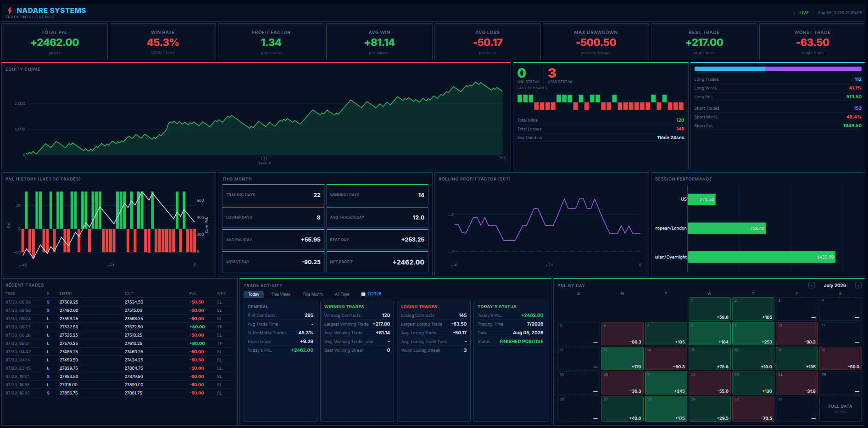The image size is (868, 428).
Task: Select the Today tab in Trade Activity
Action: [x=254, y=294]
